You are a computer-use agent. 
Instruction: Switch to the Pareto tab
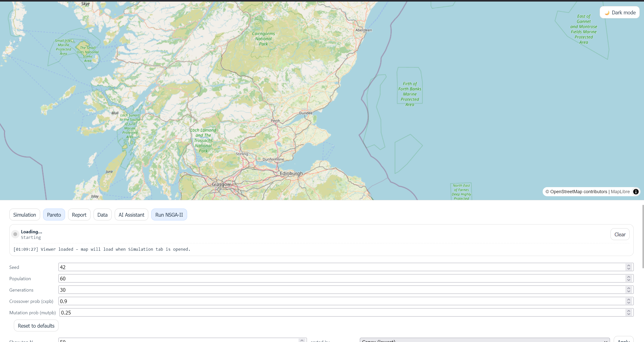[54, 215]
